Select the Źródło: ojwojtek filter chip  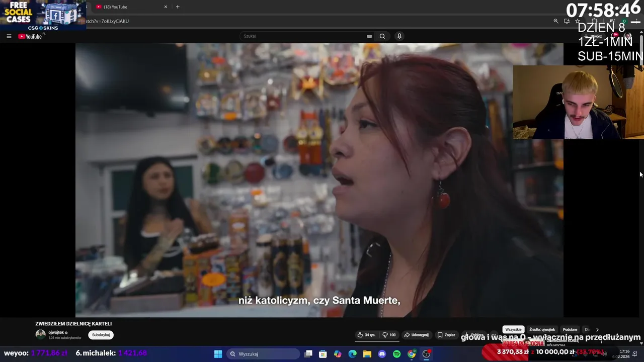coord(542,329)
